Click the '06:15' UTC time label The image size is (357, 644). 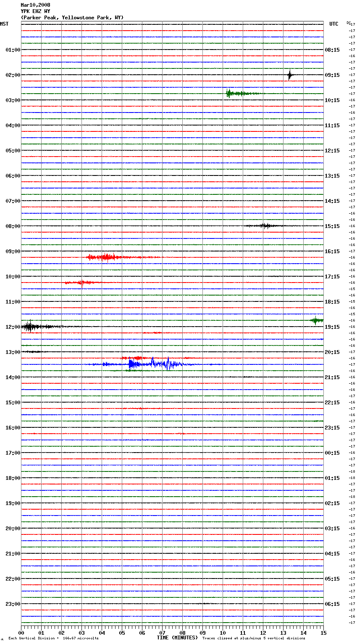[x=332, y=604]
